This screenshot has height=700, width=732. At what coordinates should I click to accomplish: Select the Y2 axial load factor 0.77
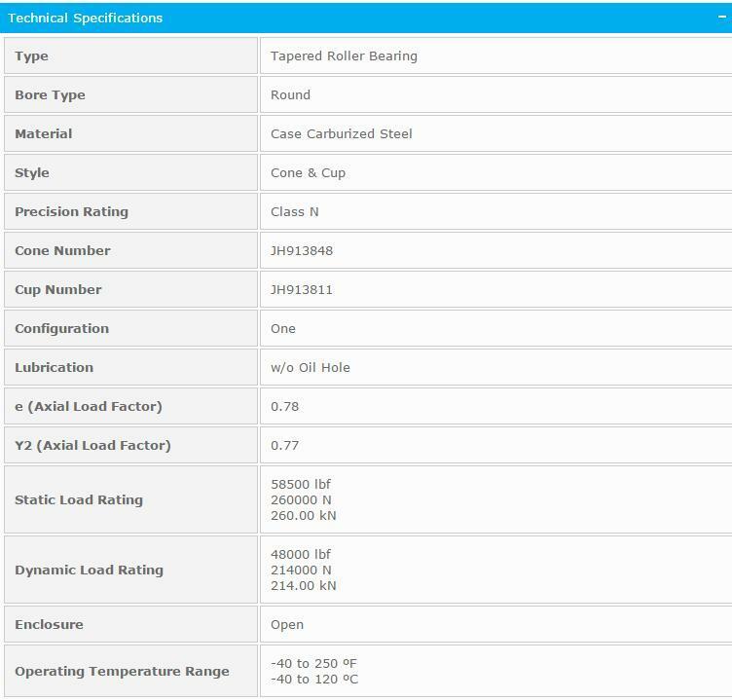pyautogui.click(x=284, y=446)
